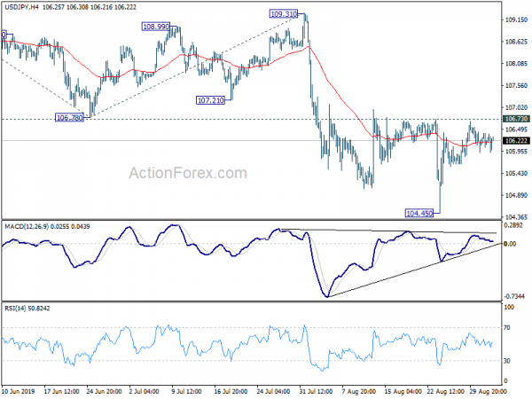The image size is (532, 399).
Task: Click the 17 Jun 12:00 date label
Action: point(61,391)
